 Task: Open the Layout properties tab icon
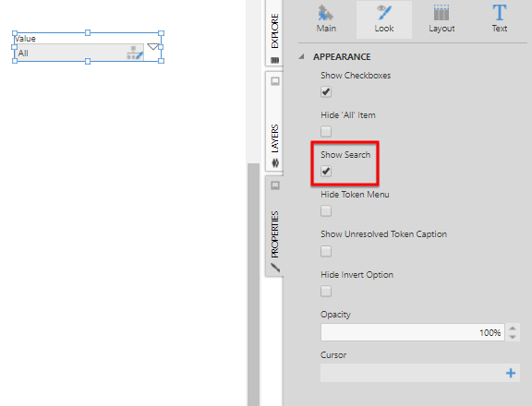pos(441,13)
